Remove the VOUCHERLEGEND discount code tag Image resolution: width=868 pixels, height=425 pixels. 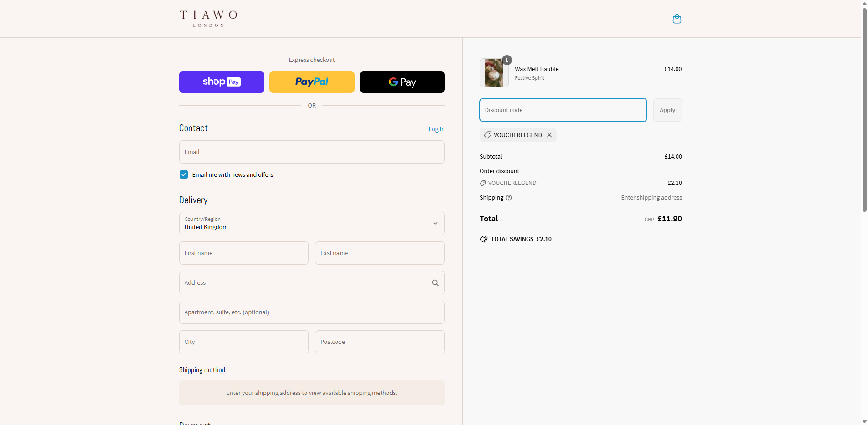(x=549, y=135)
